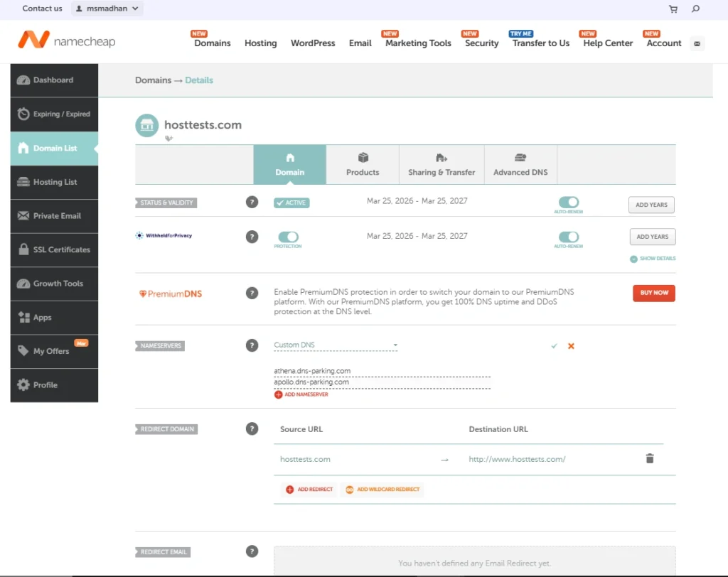The width and height of the screenshot is (728, 577).
Task: Expand the msmadhan account dropdown
Action: [x=107, y=9]
